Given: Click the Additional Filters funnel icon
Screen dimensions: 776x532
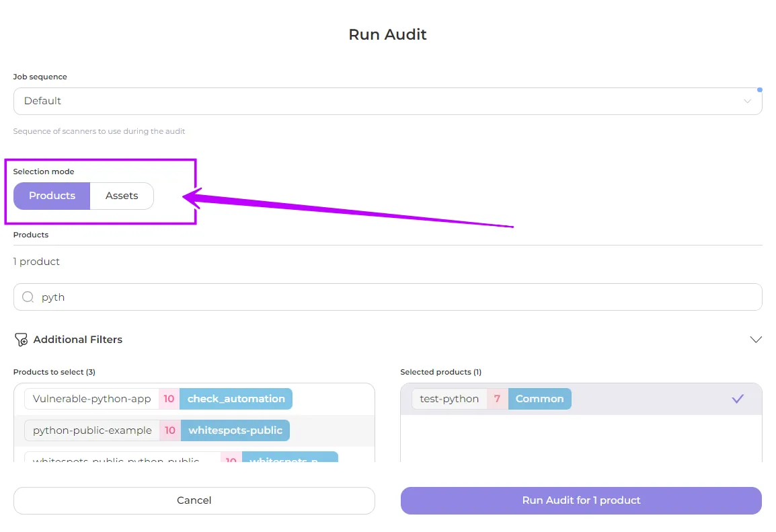Looking at the screenshot, I should (21, 340).
